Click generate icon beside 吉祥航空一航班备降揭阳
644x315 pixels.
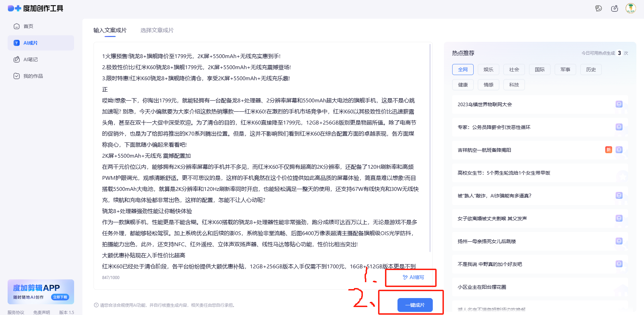click(x=619, y=150)
